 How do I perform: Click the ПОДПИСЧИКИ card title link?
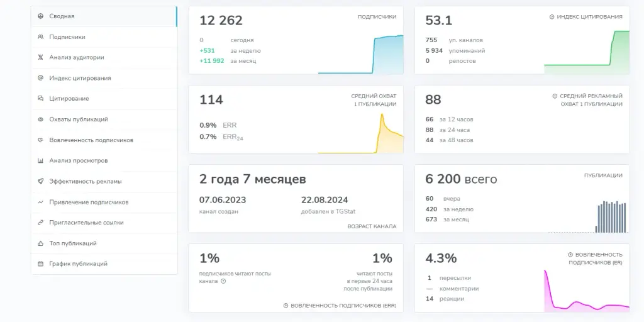377,17
